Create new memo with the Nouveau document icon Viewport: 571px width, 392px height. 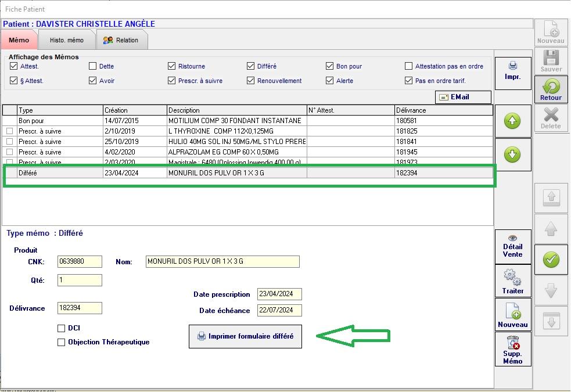(512, 315)
